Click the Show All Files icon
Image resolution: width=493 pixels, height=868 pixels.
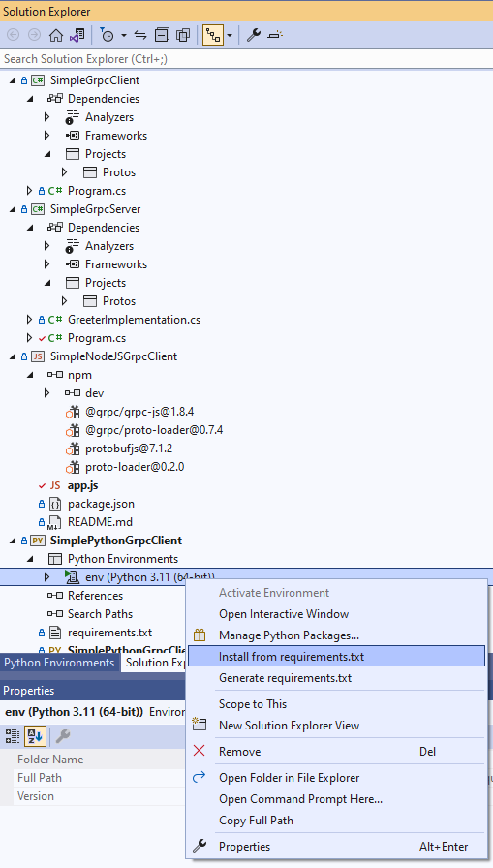coord(183,36)
